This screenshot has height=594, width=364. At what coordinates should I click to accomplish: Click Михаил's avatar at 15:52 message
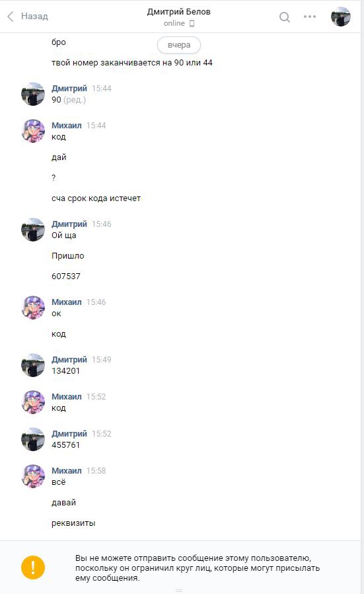(33, 402)
